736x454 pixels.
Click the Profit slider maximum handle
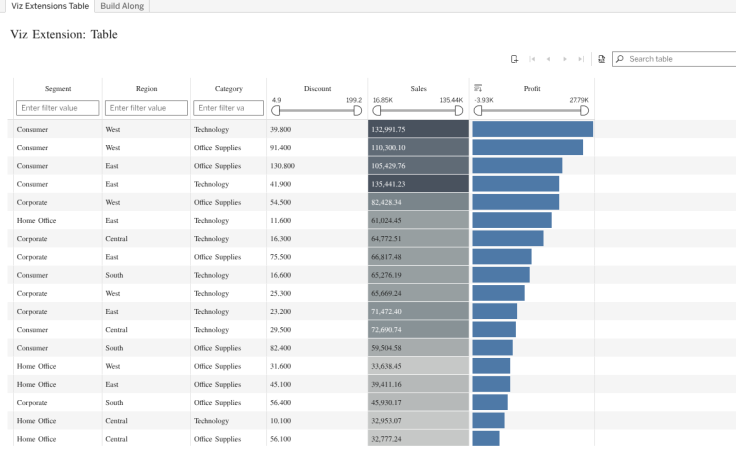[x=584, y=111]
